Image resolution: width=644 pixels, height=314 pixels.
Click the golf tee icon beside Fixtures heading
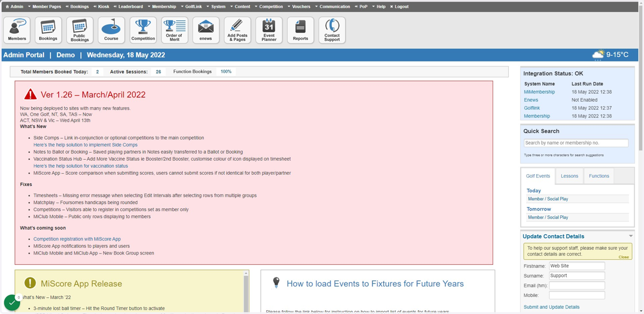tap(276, 282)
